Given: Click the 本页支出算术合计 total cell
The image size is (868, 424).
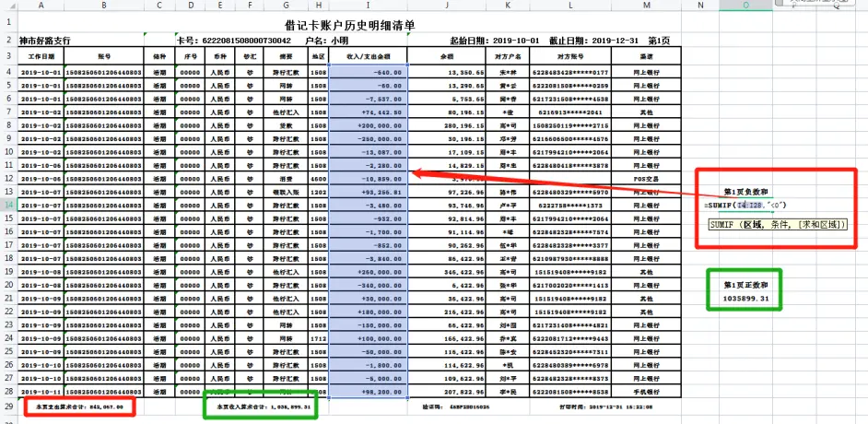Looking at the screenshot, I should click(79, 406).
